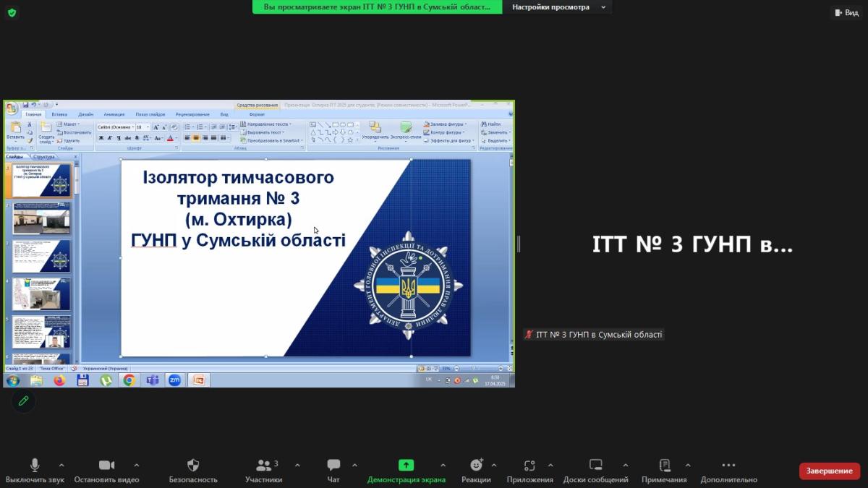This screenshot has width=868, height=488.
Task: Open the Chat panel
Action: (x=333, y=466)
